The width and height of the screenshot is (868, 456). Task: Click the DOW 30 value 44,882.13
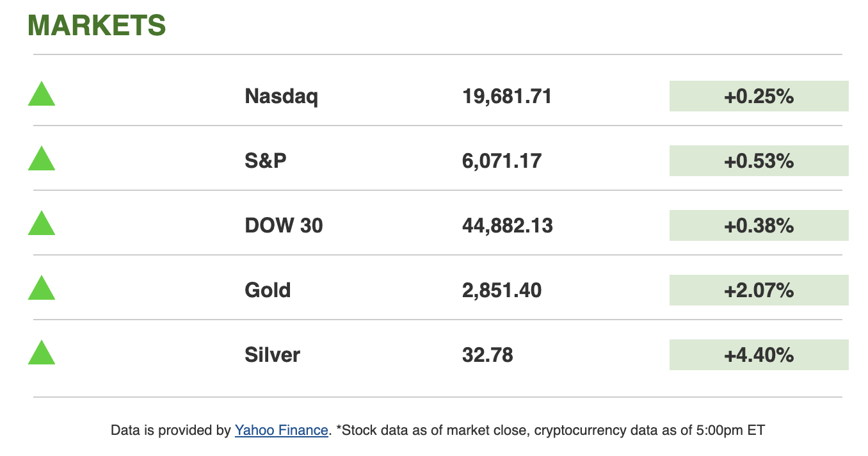(507, 226)
